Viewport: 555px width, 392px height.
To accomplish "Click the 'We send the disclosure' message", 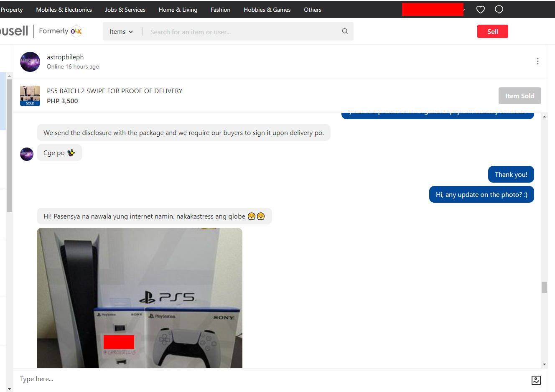I will [x=183, y=132].
